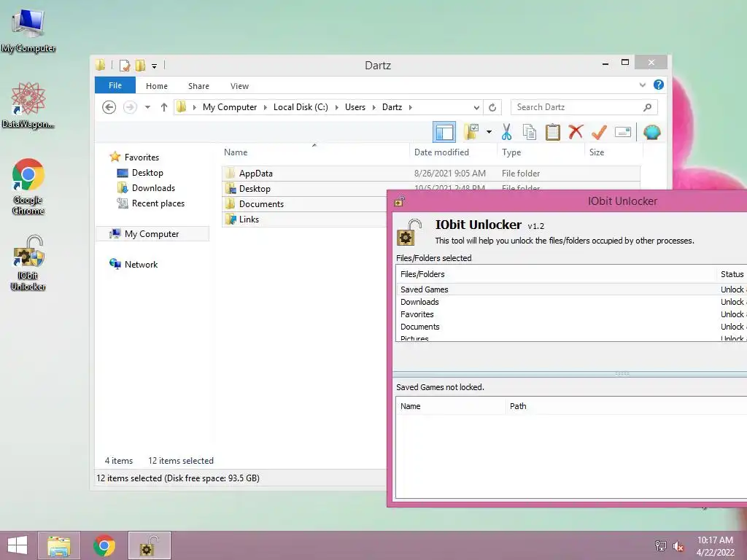The width and height of the screenshot is (747, 560).
Task: Click the Cut scissors icon
Action: [506, 132]
